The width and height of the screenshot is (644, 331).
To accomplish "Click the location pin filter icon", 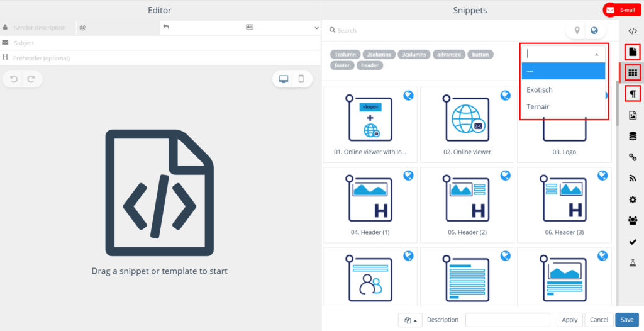I will (577, 30).
